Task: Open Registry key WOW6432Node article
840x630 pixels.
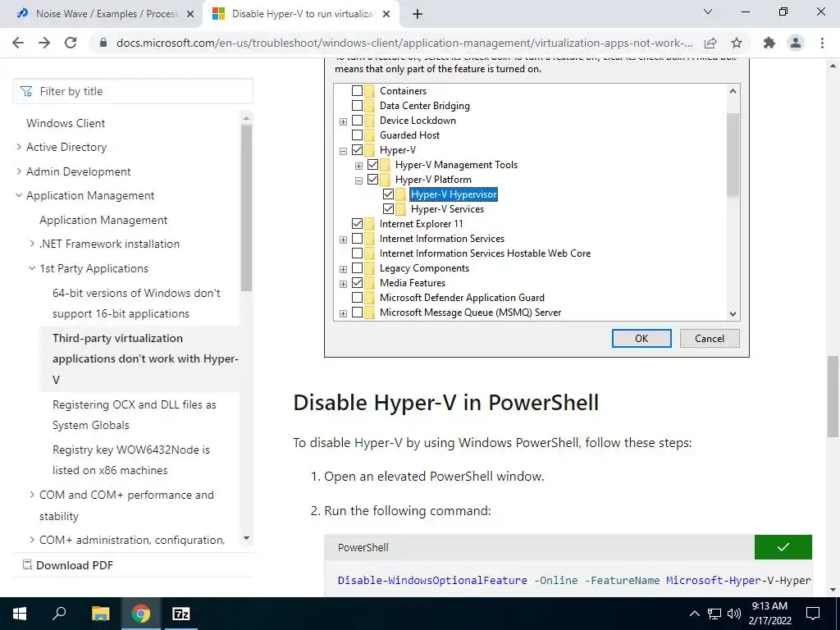Action: (131, 459)
